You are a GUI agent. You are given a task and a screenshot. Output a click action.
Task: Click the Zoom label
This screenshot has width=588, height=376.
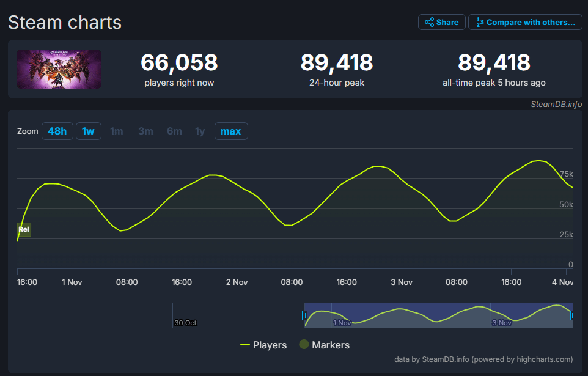coord(28,131)
